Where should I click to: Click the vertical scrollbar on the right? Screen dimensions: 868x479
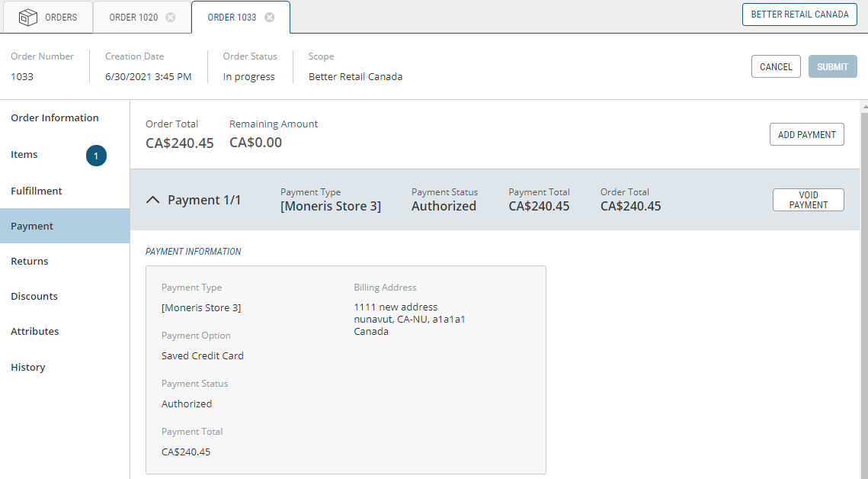pyautogui.click(x=863, y=290)
